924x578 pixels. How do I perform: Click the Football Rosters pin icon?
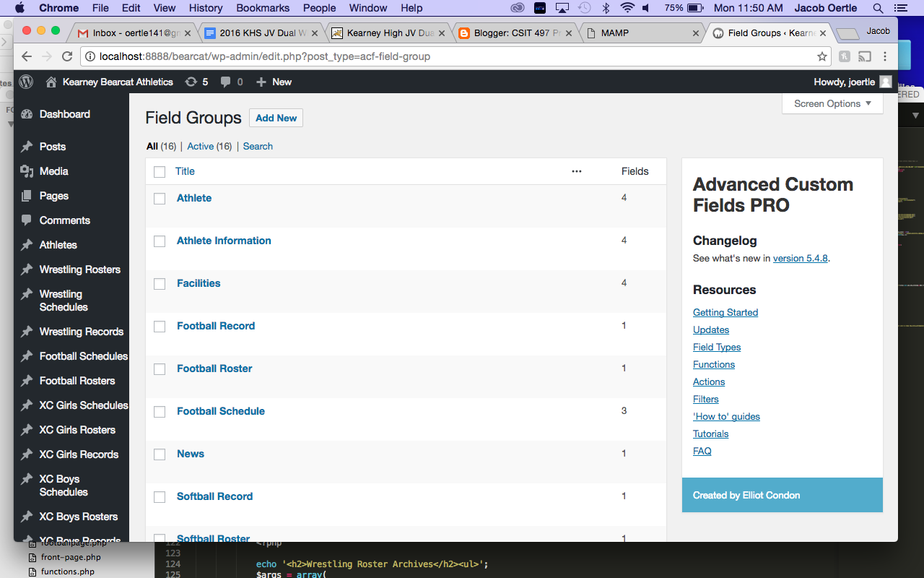click(27, 381)
